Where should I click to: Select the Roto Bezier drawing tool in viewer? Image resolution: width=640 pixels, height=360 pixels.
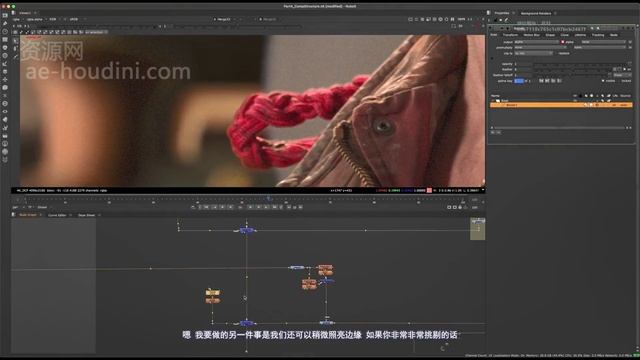[16, 57]
